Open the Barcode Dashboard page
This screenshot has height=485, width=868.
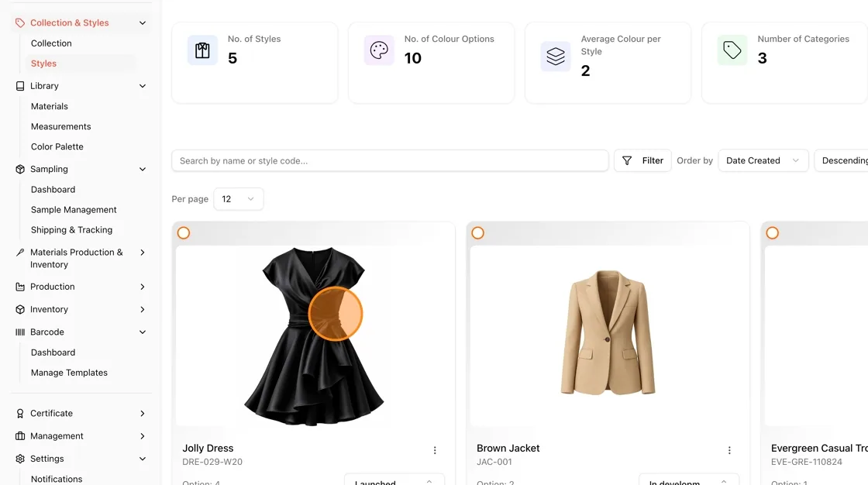[53, 353]
